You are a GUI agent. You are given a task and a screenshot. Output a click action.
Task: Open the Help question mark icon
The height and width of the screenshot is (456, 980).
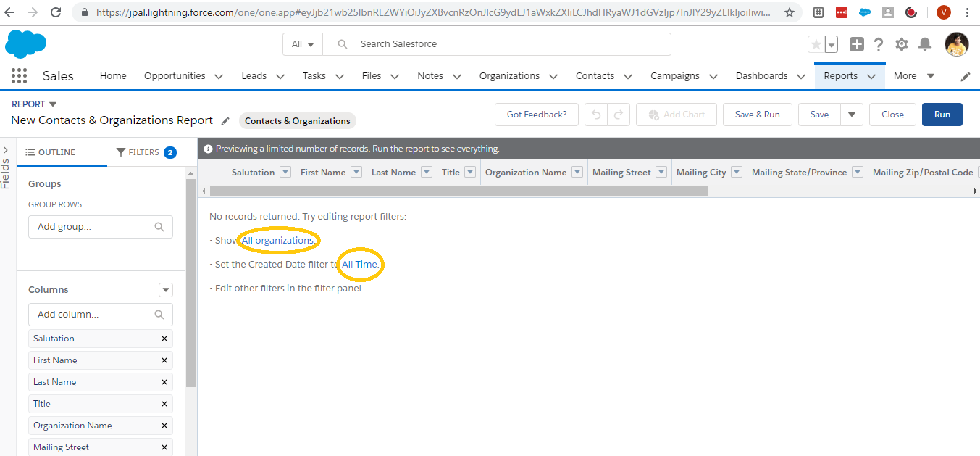tap(879, 44)
